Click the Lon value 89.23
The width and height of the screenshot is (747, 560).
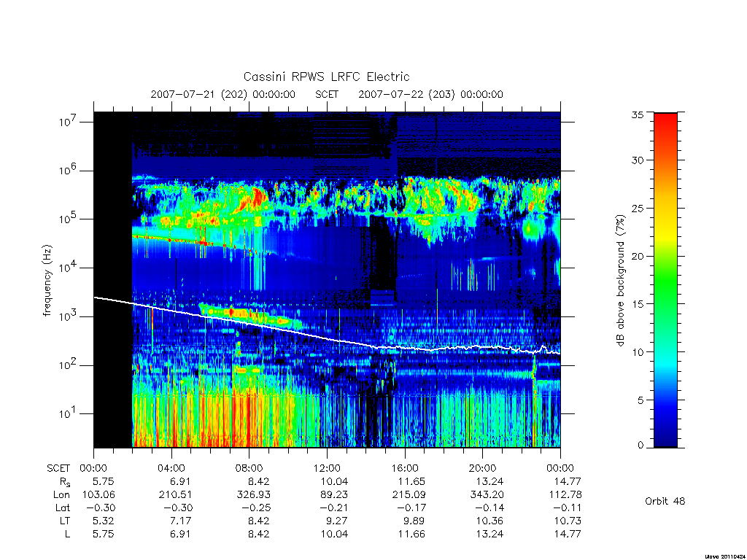(x=334, y=495)
